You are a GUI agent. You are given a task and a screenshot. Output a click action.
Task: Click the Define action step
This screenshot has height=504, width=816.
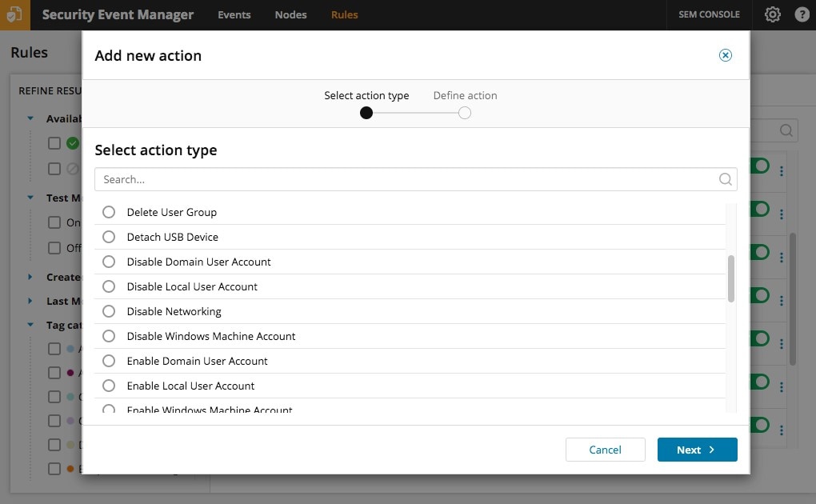tap(465, 96)
